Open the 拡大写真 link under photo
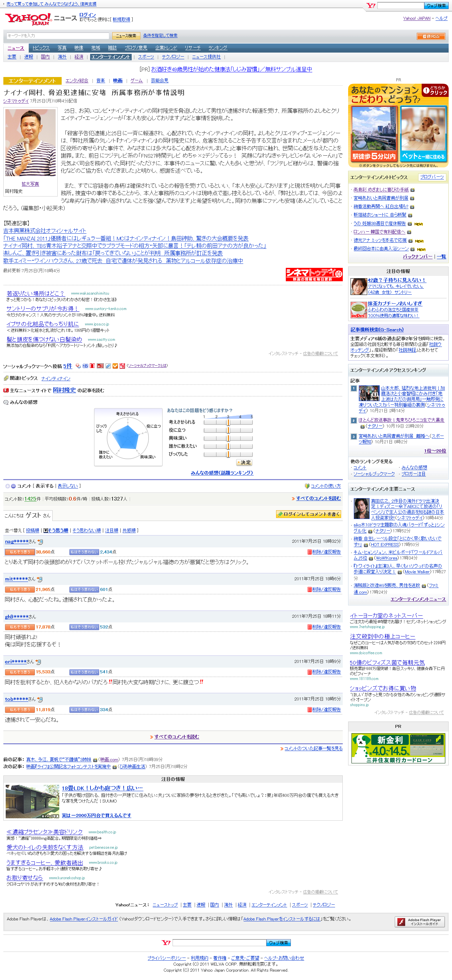Viewport: 452px width, 980px height. point(30,184)
